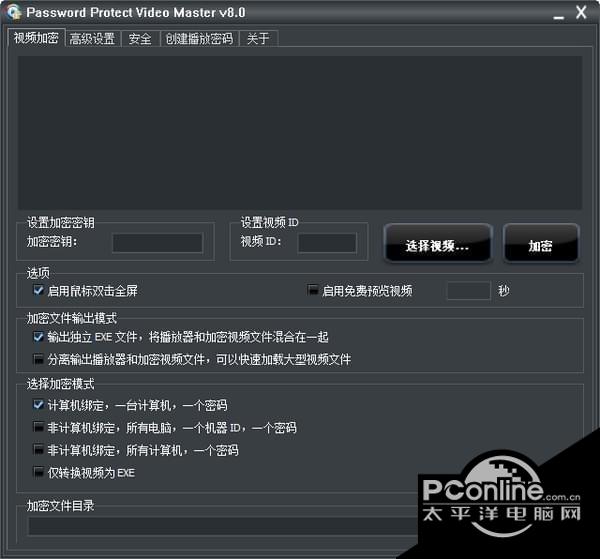The width and height of the screenshot is (600, 559).
Task: Click the 加密文件输出模式 group label
Action: pyautogui.click(x=72, y=318)
